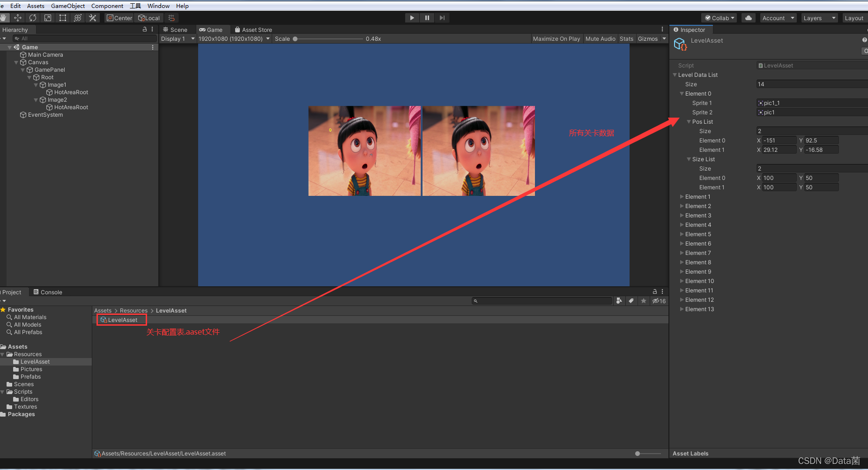868x470 pixels.
Task: Open the Collab dropdown
Action: tap(720, 18)
